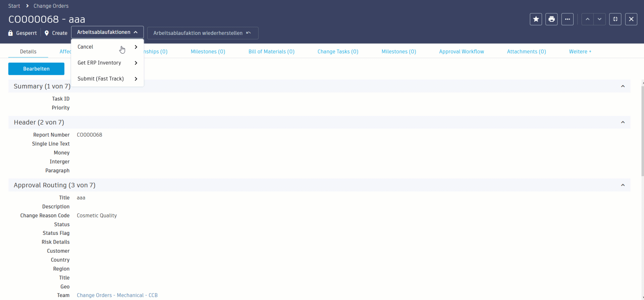Viewport: 644px width, 300px height.
Task: Open the more options ellipsis menu
Action: pyautogui.click(x=567, y=19)
